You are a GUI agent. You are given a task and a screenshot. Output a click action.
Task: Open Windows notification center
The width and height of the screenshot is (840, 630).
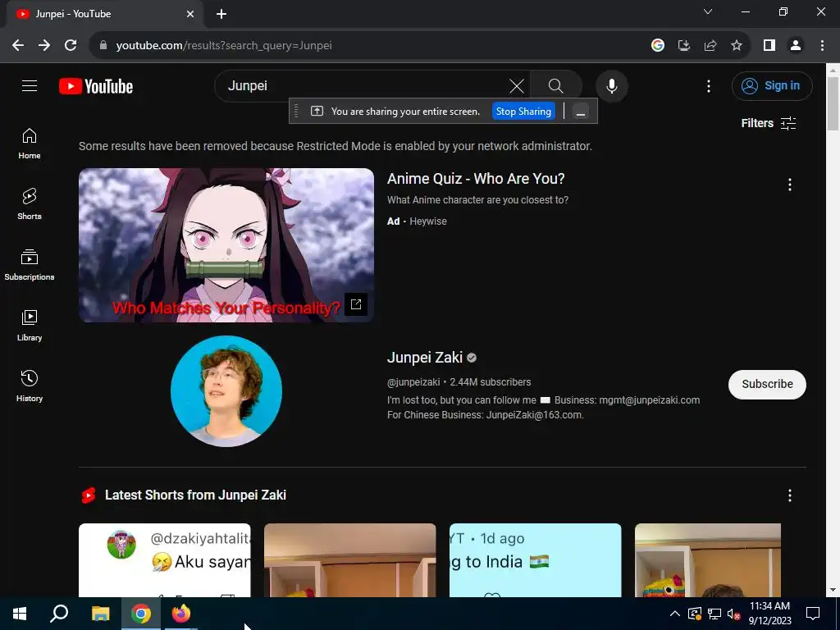point(813,614)
